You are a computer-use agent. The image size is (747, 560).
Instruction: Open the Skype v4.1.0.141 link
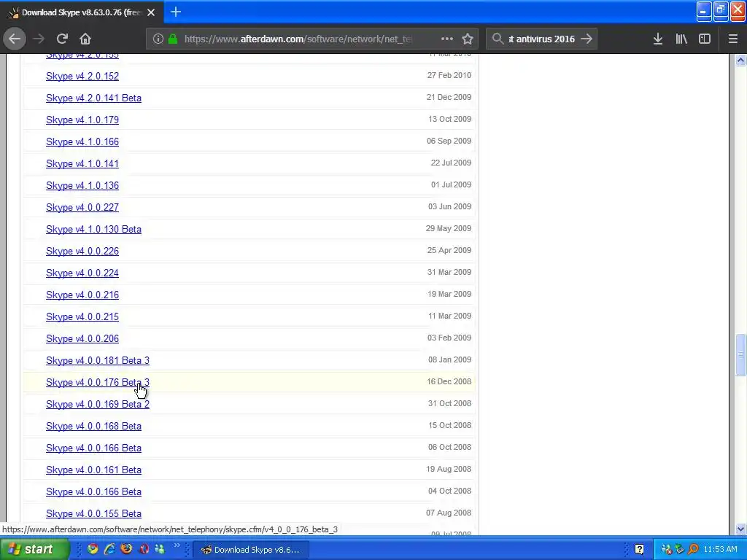coord(82,164)
